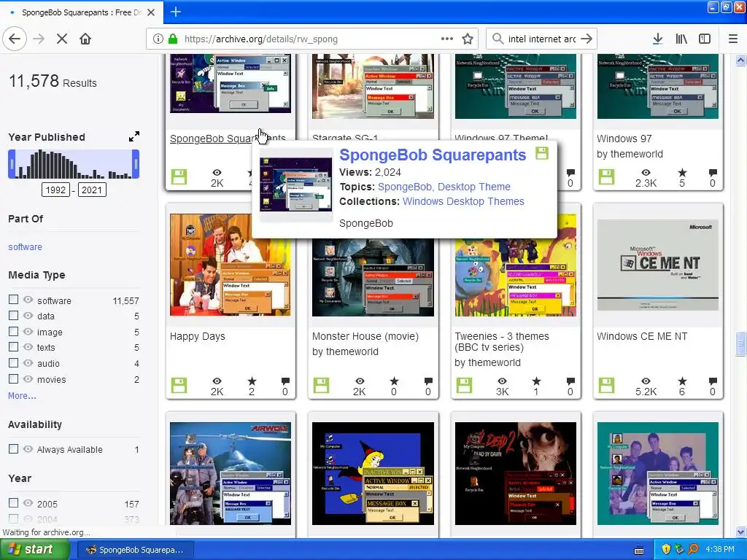The image size is (747, 560).
Task: Follow the Desktop Theme topic link
Action: (474, 187)
